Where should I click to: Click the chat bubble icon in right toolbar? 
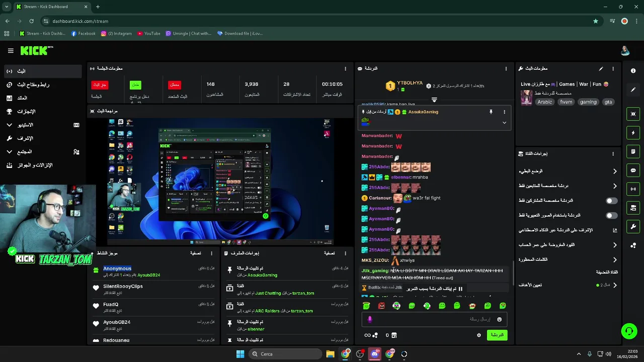tap(633, 170)
